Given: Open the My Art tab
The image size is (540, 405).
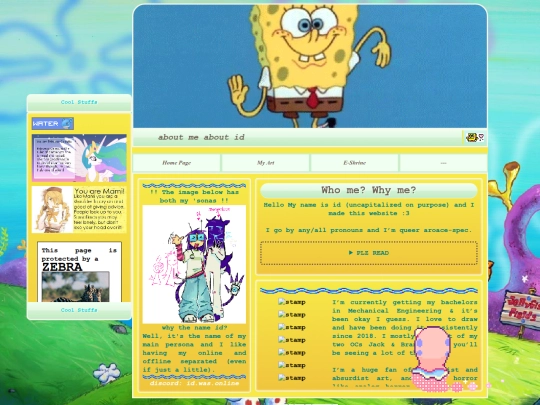Looking at the screenshot, I should click(x=266, y=163).
